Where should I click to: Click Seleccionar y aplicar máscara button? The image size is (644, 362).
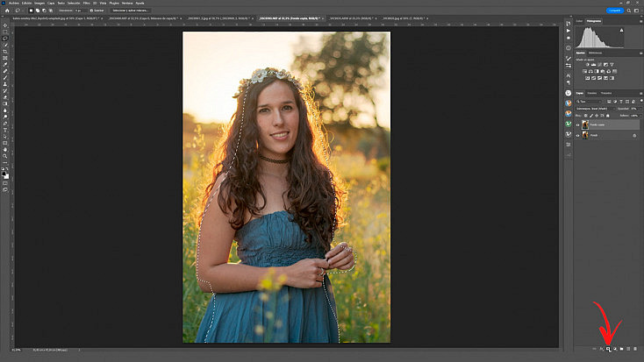pos(130,11)
